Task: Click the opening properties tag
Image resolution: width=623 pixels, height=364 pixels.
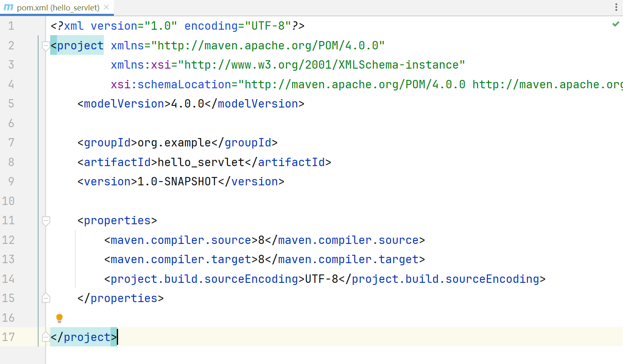Action: [x=117, y=220]
